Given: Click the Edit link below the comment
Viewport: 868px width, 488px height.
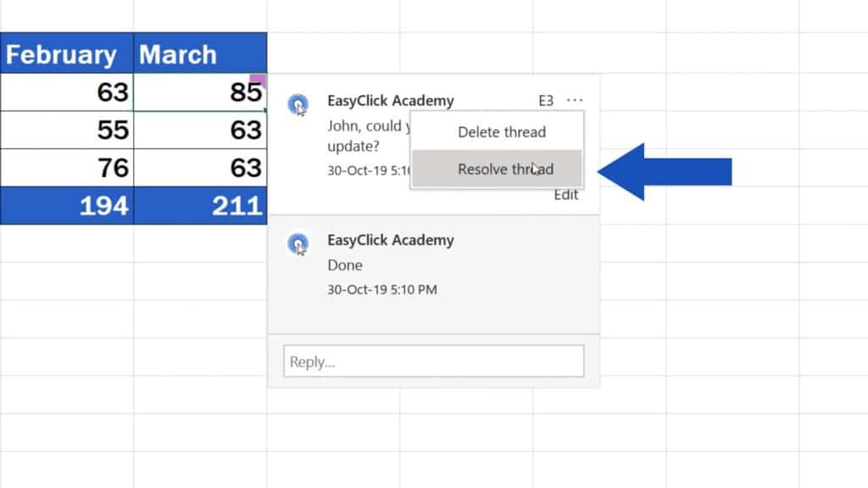Looking at the screenshot, I should (565, 195).
